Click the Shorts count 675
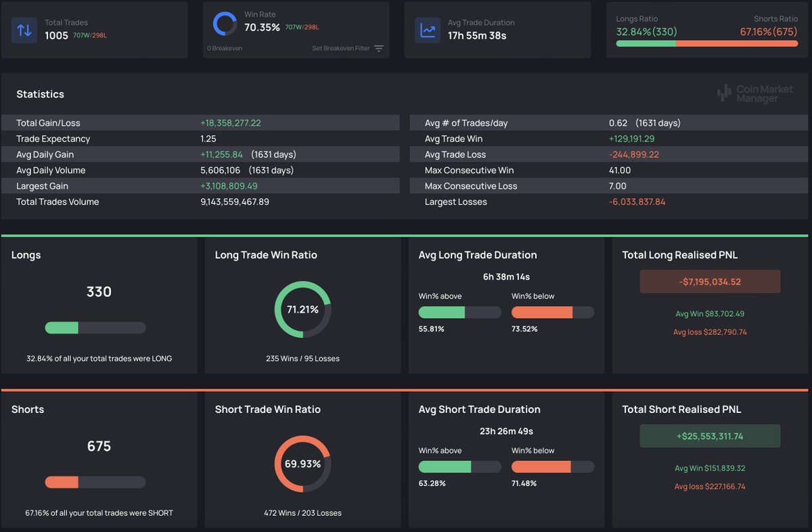 99,446
